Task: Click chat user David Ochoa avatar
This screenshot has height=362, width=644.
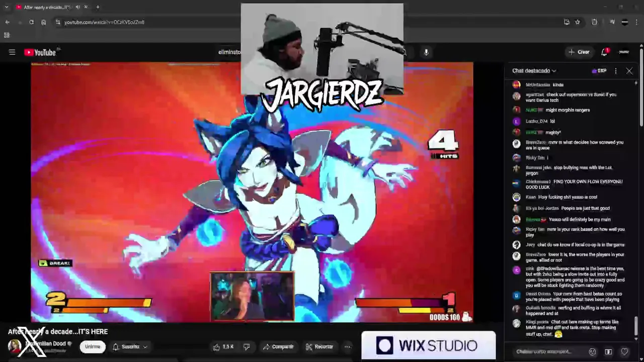Action: pyautogui.click(x=516, y=296)
